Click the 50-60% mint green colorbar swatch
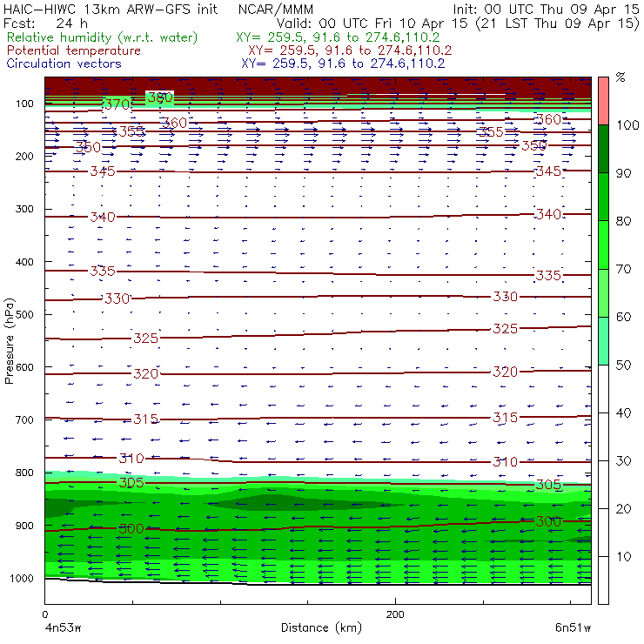Viewport: 644px width, 644px height. point(603,341)
